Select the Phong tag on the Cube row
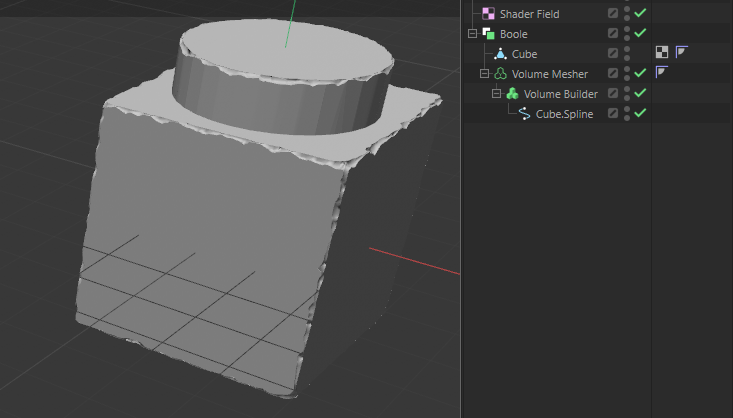This screenshot has width=733, height=418. (682, 53)
